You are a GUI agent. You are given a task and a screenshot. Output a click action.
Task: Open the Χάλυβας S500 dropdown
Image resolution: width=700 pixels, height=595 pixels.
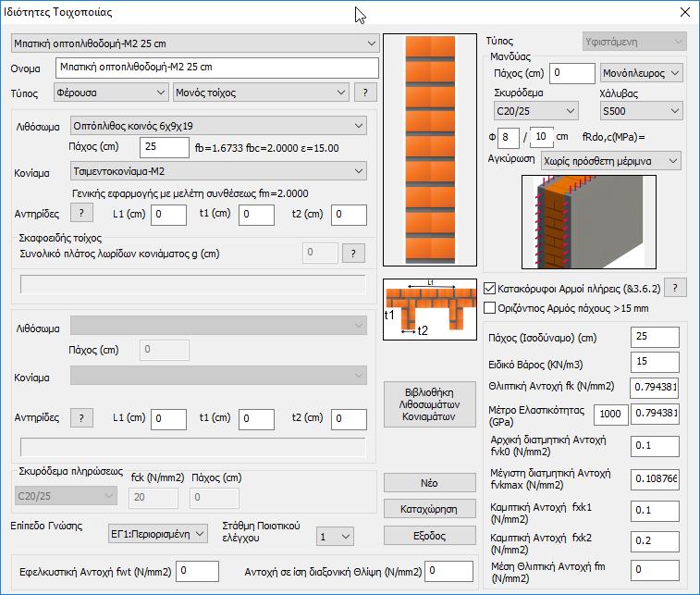pos(641,111)
